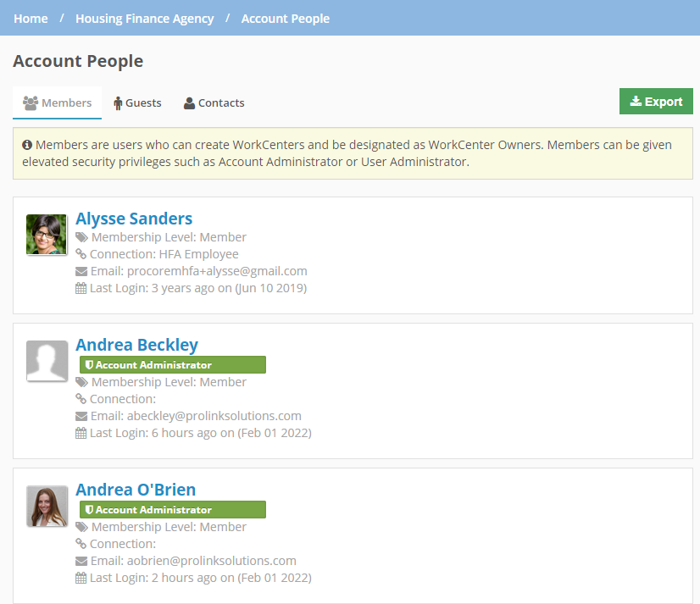Click calendar icon for Andrea Beckley's last login

click(x=81, y=433)
